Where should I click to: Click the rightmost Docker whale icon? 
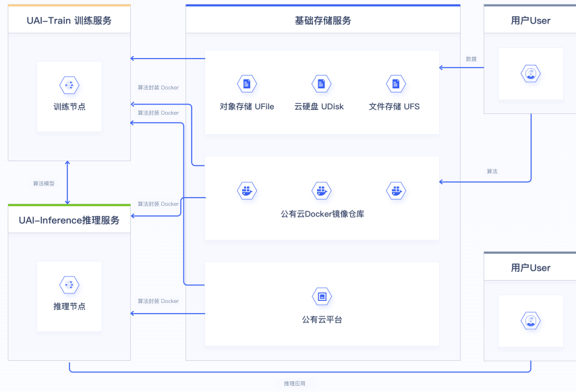pos(396,191)
